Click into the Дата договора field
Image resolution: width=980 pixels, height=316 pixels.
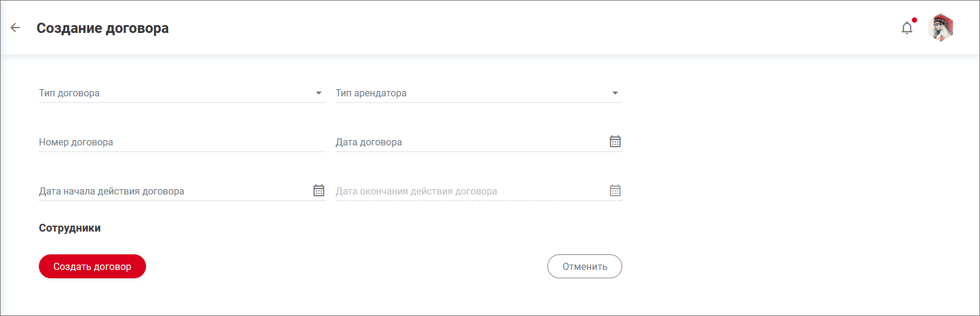(x=470, y=142)
